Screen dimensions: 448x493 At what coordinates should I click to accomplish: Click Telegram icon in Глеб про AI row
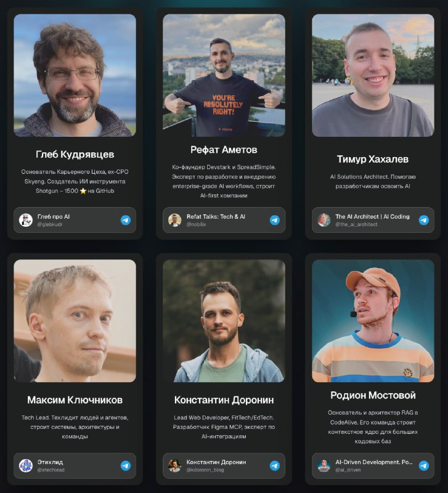pyautogui.click(x=126, y=220)
